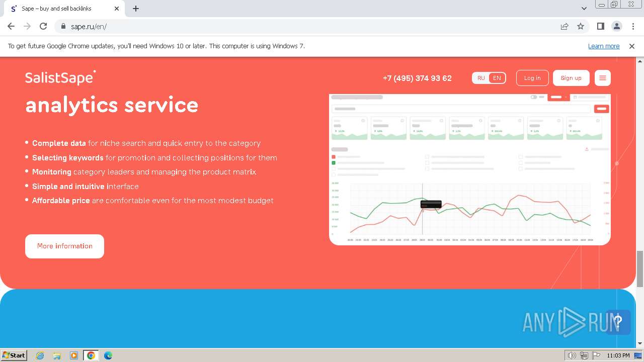Click the Sign up button
Viewport: 644px width, 362px height.
[571, 78]
